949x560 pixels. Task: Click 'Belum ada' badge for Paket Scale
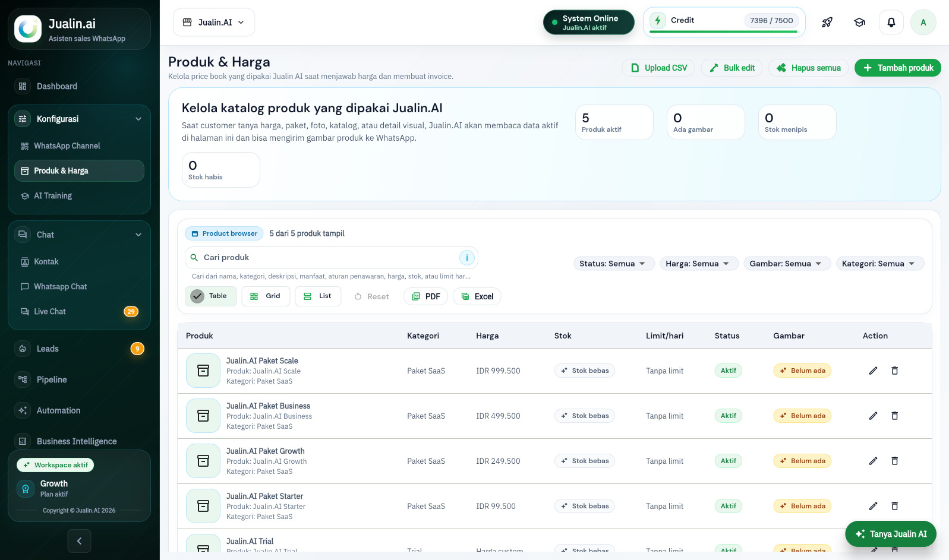[802, 371]
